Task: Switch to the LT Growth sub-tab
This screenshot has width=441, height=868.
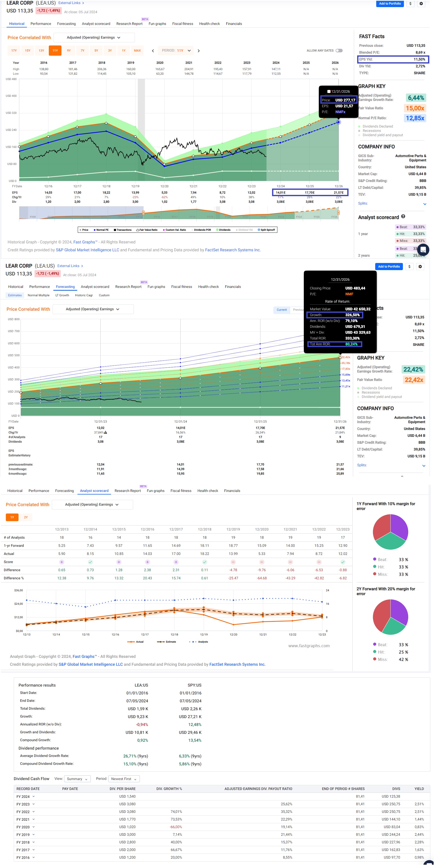Action: pyautogui.click(x=62, y=295)
